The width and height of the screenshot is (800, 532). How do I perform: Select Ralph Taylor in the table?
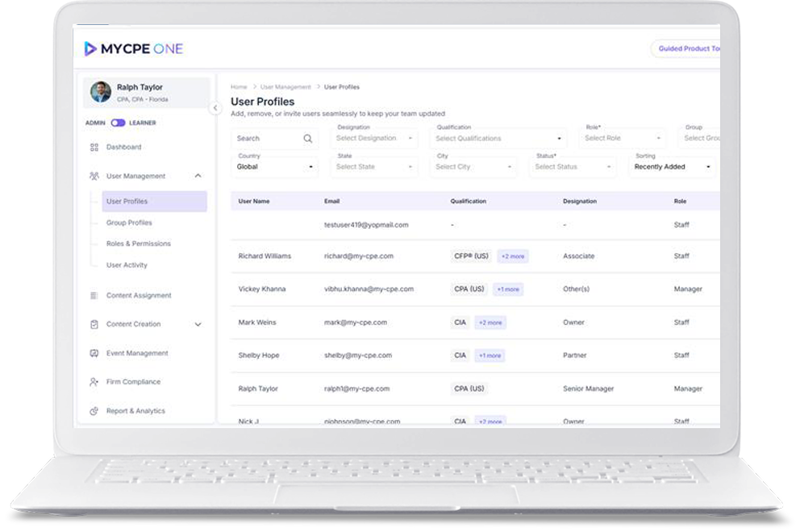coord(257,389)
